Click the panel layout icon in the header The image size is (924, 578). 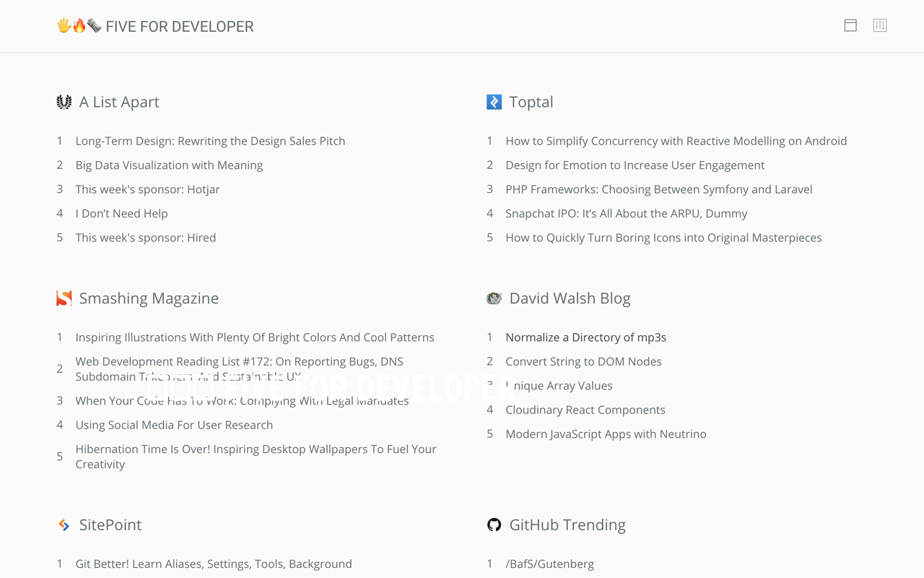[x=850, y=25]
